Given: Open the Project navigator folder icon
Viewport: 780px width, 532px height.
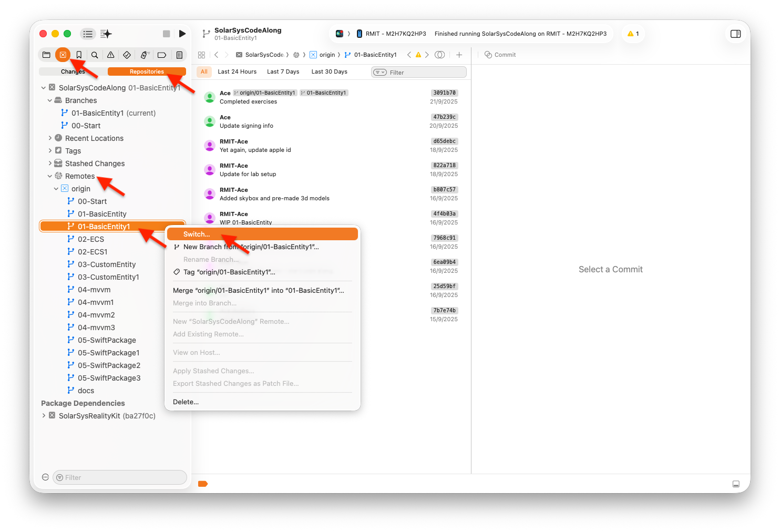Looking at the screenshot, I should point(46,55).
